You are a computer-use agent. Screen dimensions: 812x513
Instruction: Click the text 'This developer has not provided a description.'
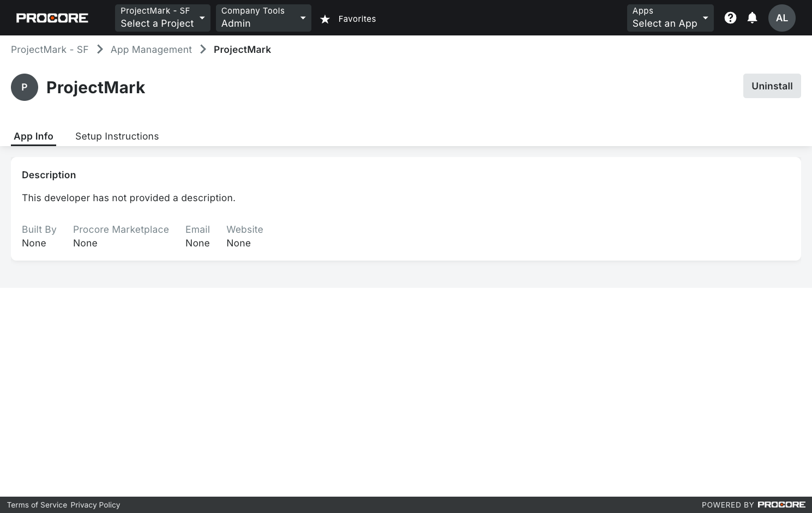point(129,198)
